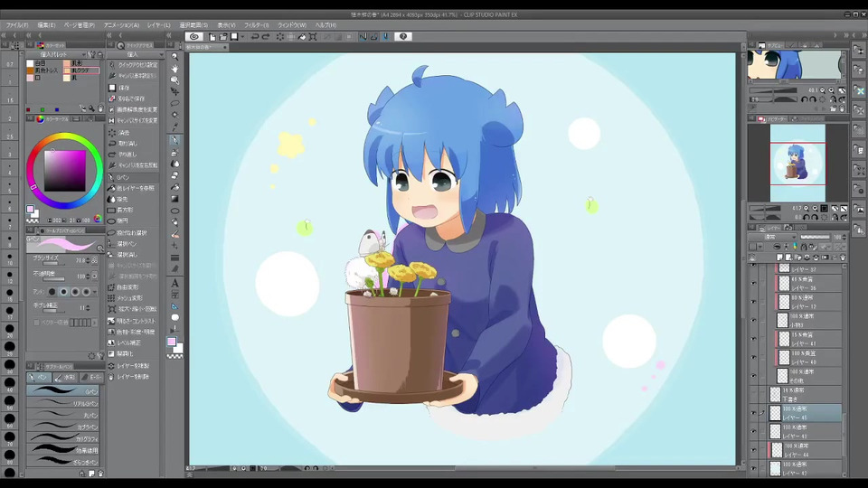
Task: Click the Navigator canvas thumbnail
Action: (x=797, y=164)
